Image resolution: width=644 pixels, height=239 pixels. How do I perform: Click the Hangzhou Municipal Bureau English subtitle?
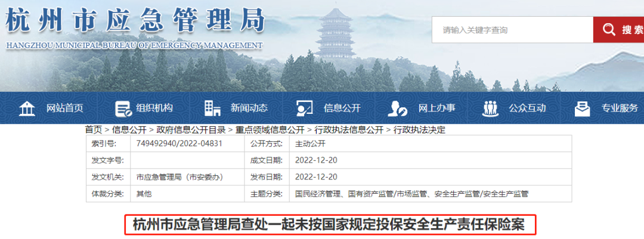pos(134,45)
